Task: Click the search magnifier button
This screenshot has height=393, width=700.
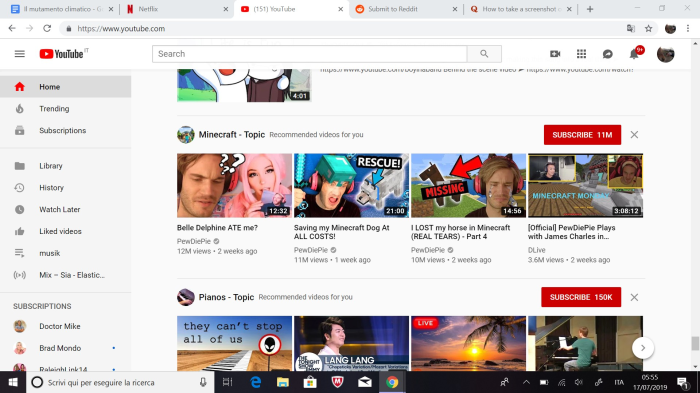Action: 484,54
